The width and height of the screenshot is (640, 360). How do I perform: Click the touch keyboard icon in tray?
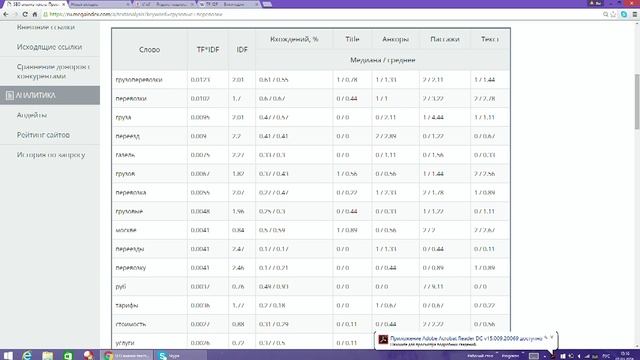point(534,356)
